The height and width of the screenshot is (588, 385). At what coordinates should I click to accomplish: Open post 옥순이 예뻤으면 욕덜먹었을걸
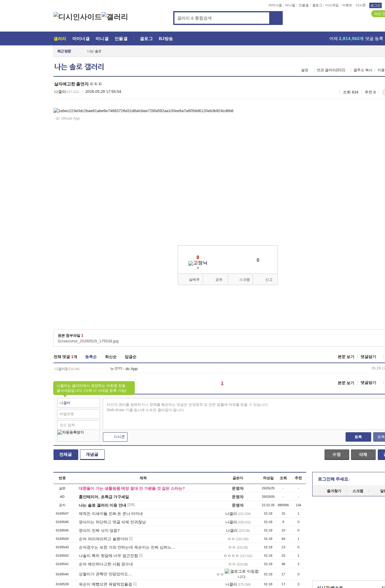pos(105,584)
